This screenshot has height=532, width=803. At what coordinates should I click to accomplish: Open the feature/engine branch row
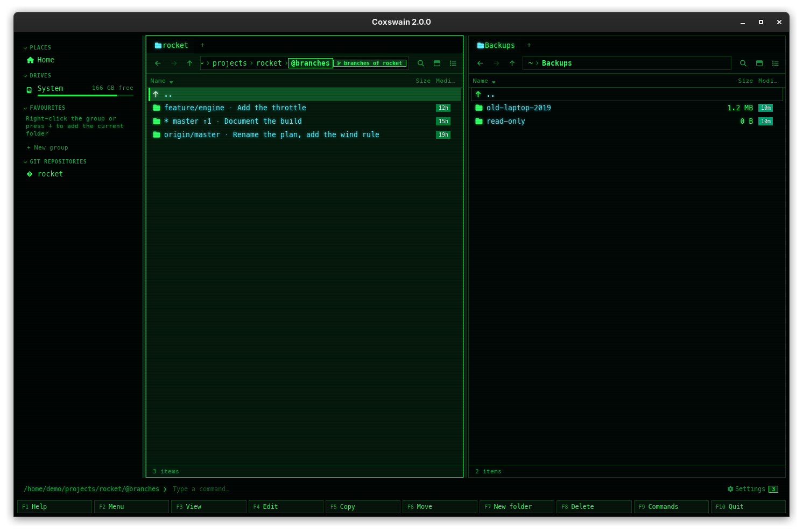tap(305, 108)
